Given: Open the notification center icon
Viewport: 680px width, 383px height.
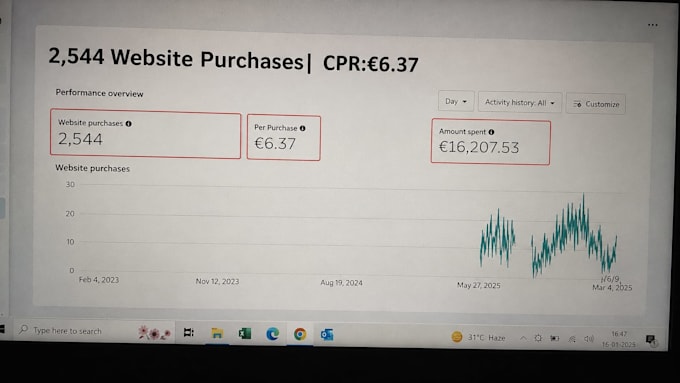Looking at the screenshot, I should click(651, 340).
